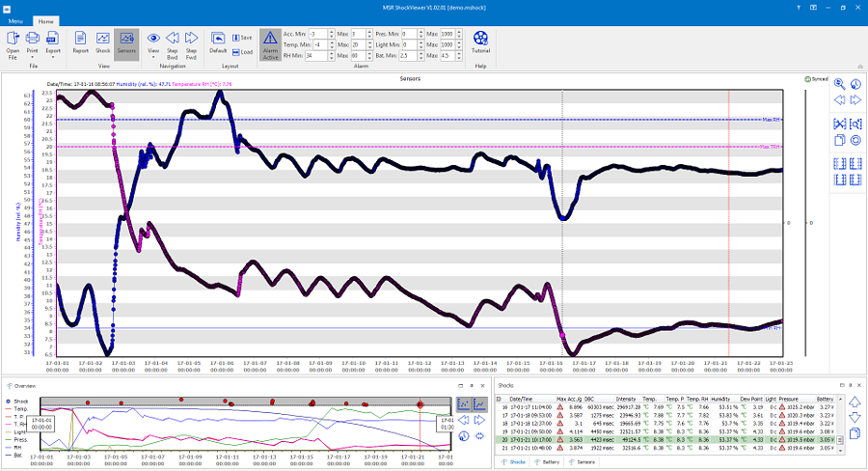Adjust the Pres. Min spinner arrows
Image resolution: width=868 pixels, height=471 pixels.
tap(420, 34)
